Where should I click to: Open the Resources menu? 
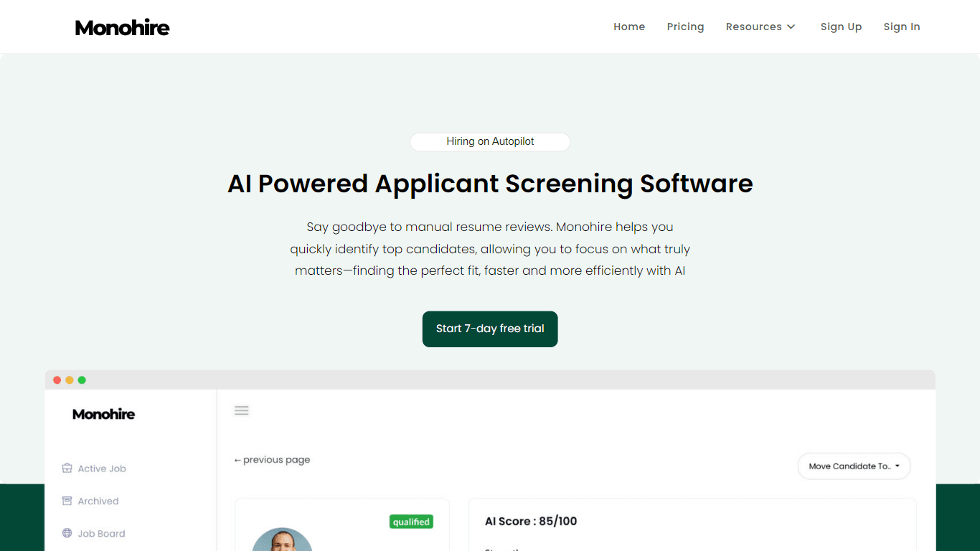760,27
